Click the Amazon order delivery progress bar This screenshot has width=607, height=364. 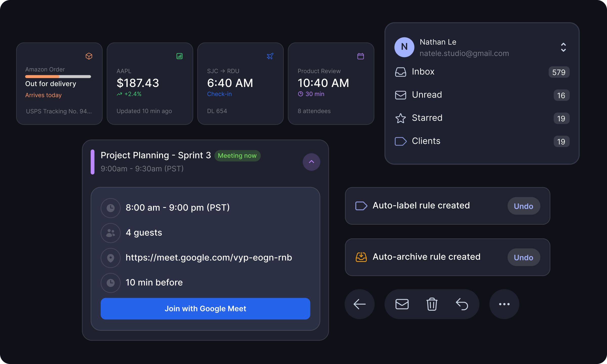point(58,76)
